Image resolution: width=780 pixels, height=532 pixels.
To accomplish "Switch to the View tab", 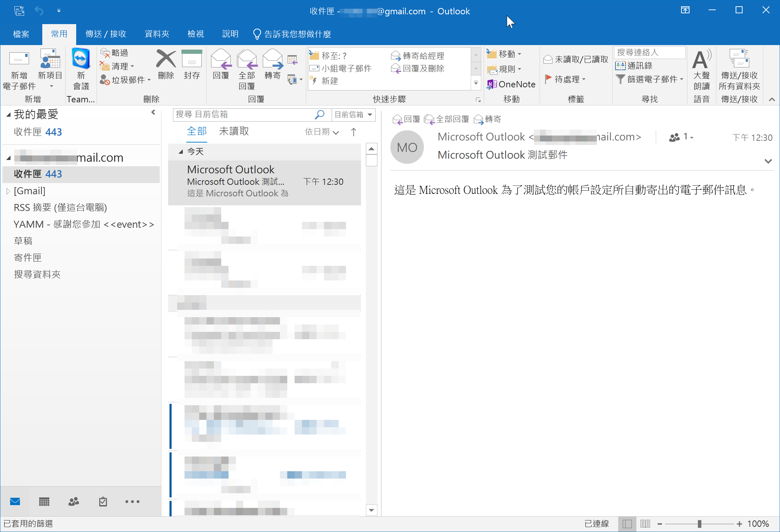I will click(x=196, y=34).
